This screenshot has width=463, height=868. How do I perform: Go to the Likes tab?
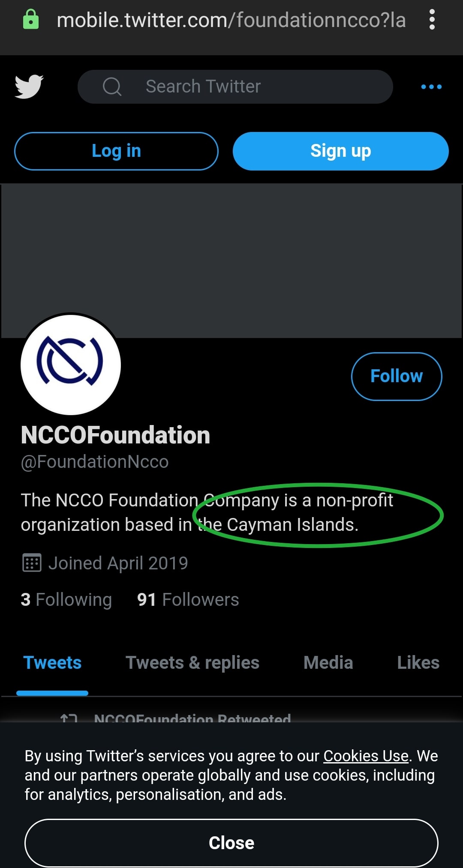(x=418, y=663)
